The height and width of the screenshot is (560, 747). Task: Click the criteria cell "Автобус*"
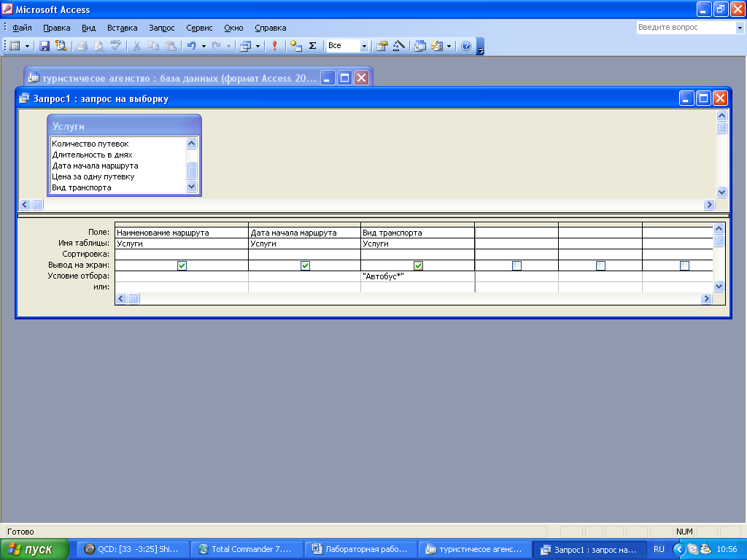coord(417,276)
